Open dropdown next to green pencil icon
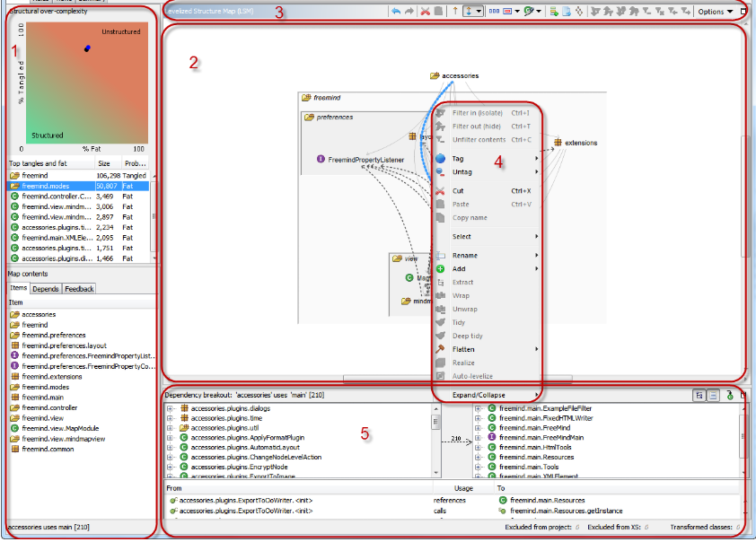 [539, 11]
